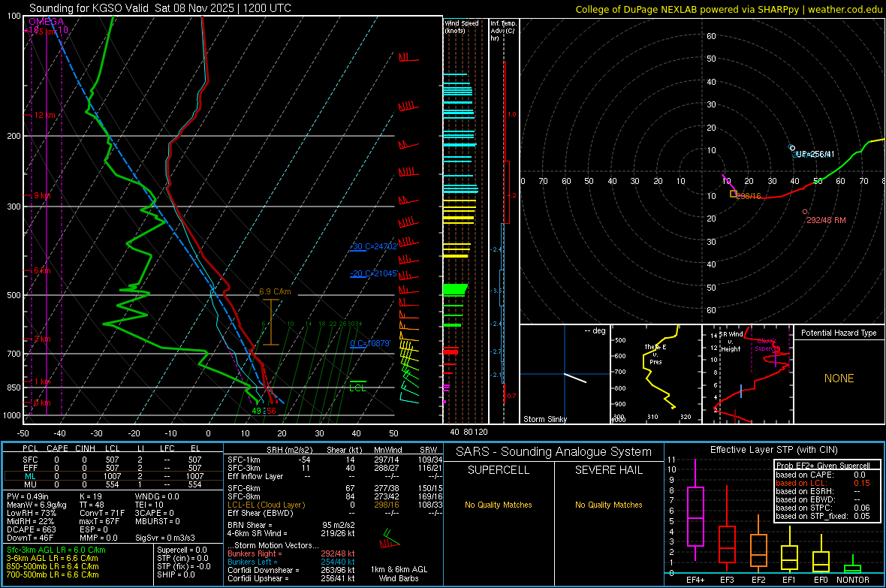Click the 'Wind Speed (knots)' panel header
This screenshot has width=886, height=588.
tap(461, 26)
